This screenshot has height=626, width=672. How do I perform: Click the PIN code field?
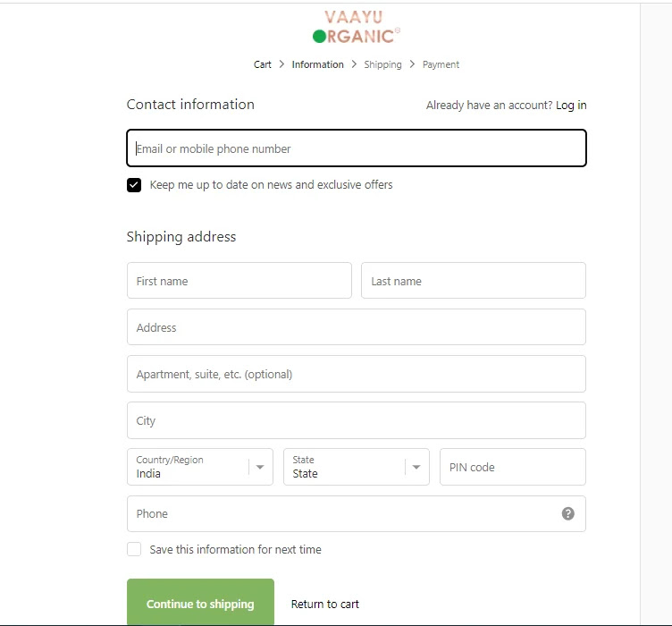pos(513,467)
